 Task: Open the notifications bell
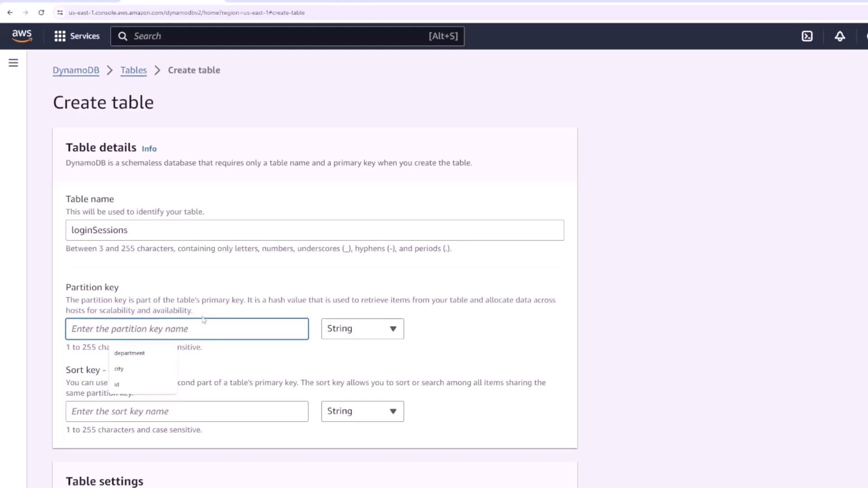point(840,36)
